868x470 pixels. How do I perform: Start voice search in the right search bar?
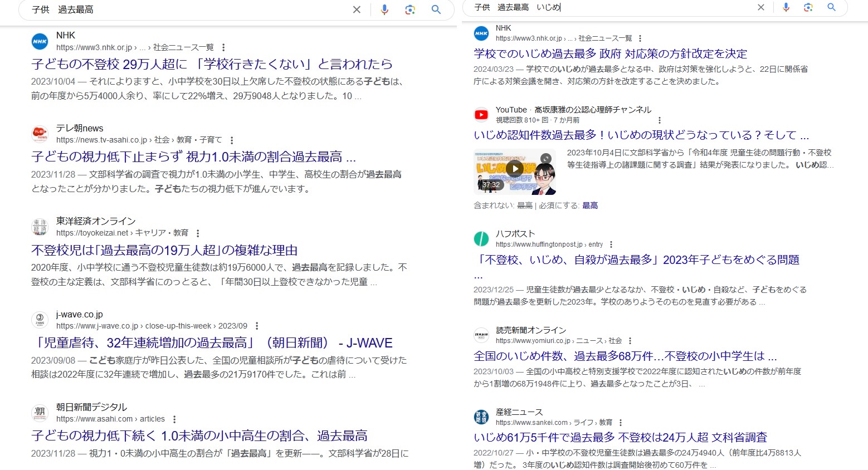[x=786, y=7]
